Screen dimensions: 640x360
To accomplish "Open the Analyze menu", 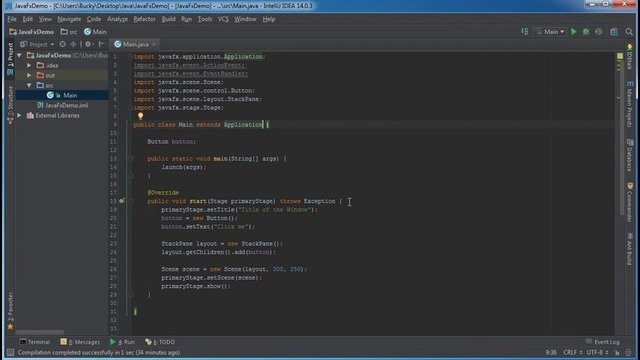I will tap(118, 19).
